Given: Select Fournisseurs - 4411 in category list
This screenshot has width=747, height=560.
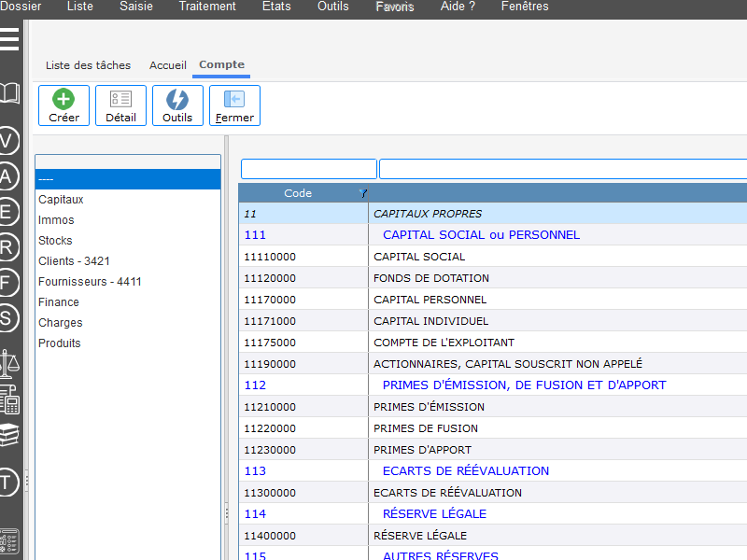Looking at the screenshot, I should click(90, 282).
